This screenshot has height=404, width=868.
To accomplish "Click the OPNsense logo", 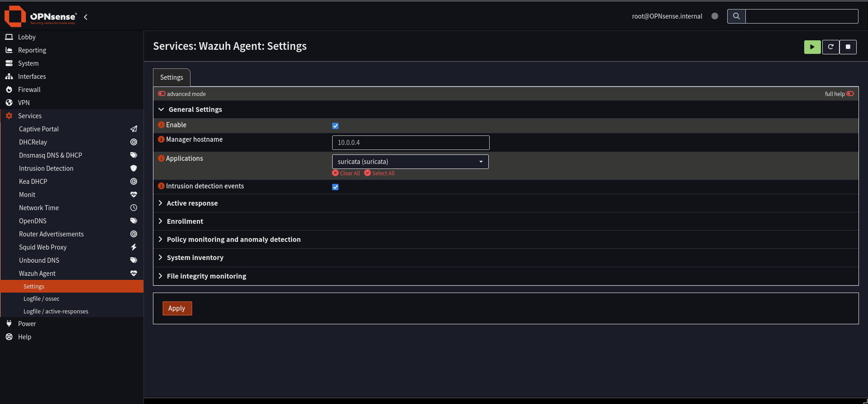I will pyautogui.click(x=41, y=16).
